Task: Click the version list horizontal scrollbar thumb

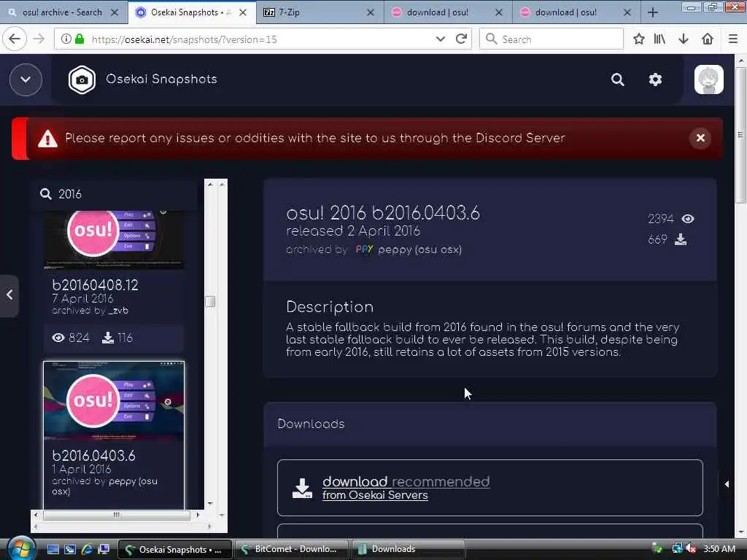Action: [x=117, y=515]
